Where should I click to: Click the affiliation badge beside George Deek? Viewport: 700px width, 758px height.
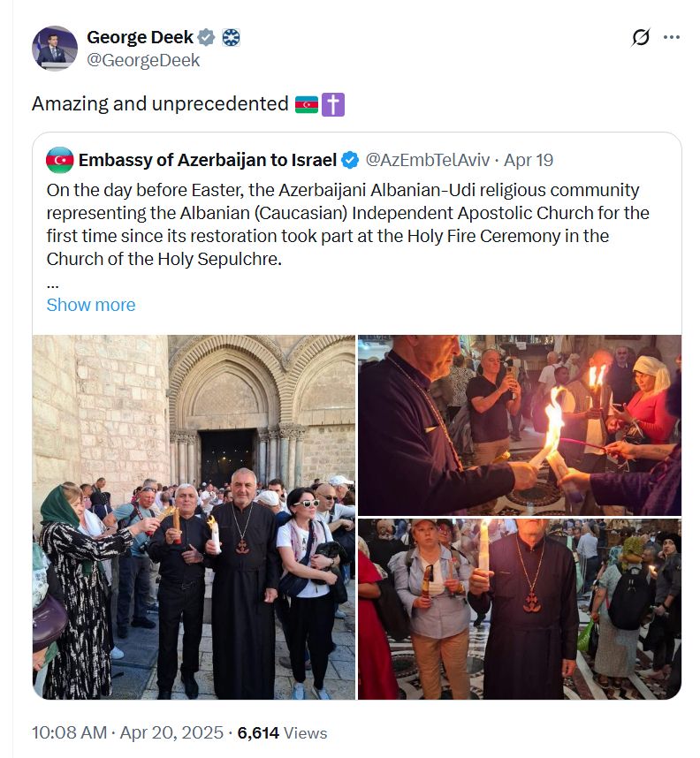231,37
